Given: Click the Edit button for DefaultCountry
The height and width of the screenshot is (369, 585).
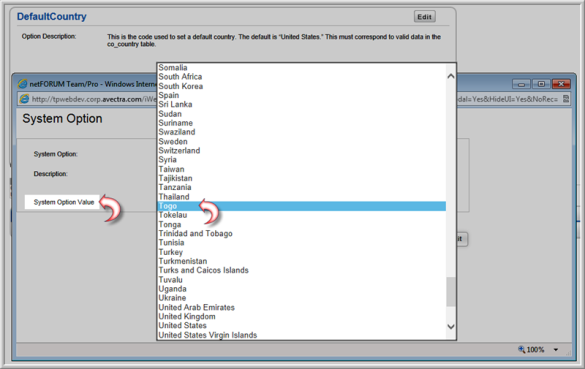Looking at the screenshot, I should point(425,17).
